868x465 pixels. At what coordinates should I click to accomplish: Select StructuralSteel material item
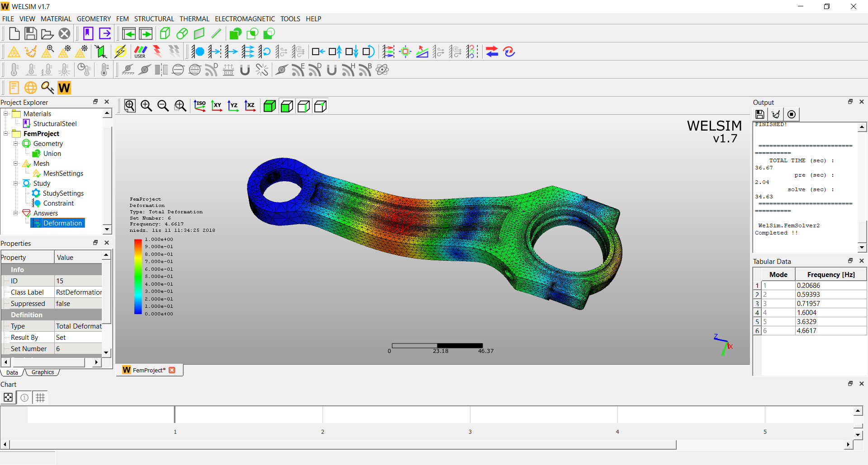(x=55, y=124)
